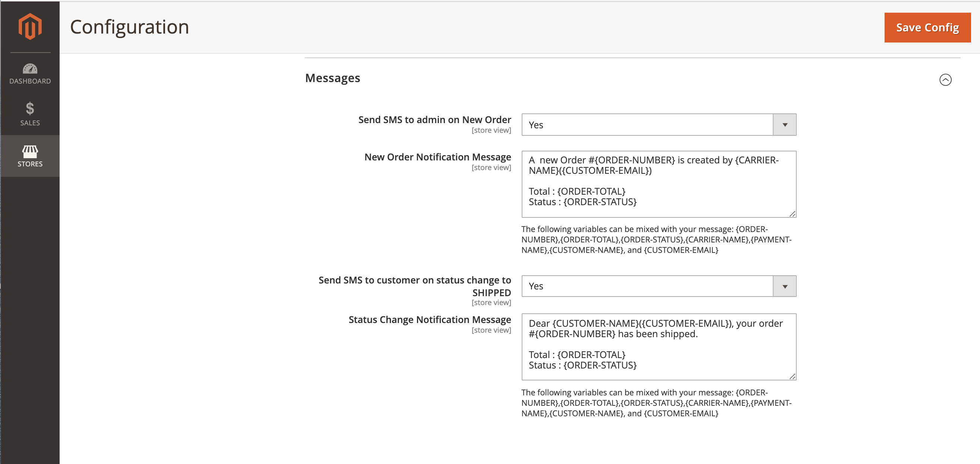Click variables hint text below Status Change message

click(x=656, y=403)
